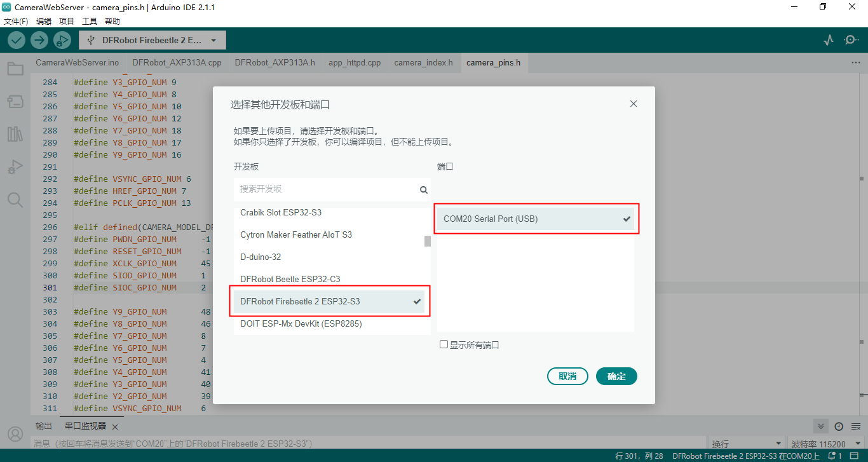Viewport: 868px width, 462px height.
Task: Toggle the 显示所有端口 checkbox
Action: [x=444, y=344]
